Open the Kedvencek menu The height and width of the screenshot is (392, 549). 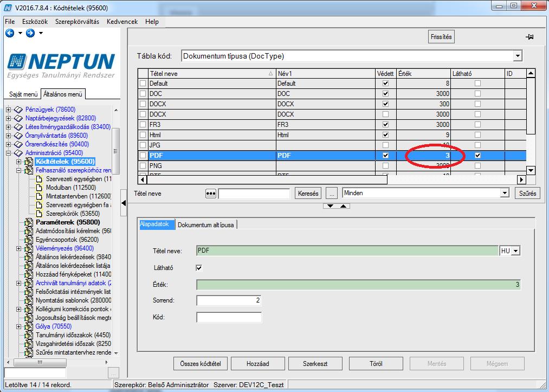coord(122,22)
